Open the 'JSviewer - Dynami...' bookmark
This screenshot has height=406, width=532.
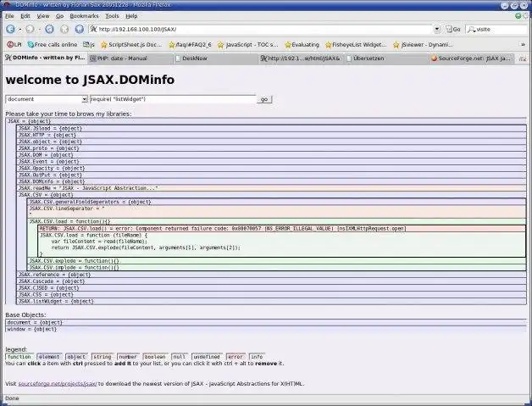point(423,44)
